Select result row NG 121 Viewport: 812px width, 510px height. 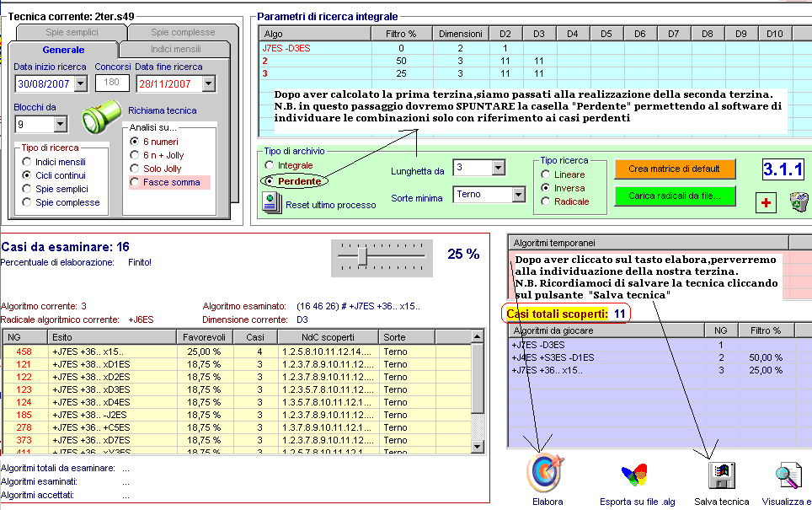click(237, 364)
